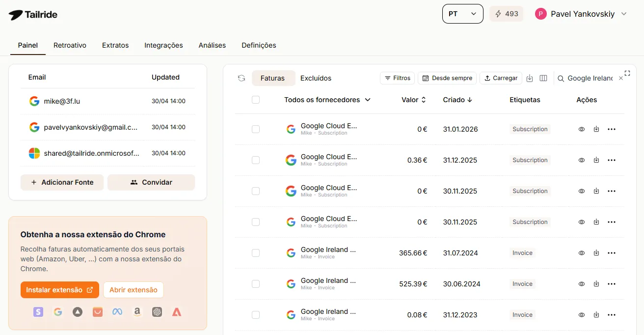Click the Tailride logo
Image resolution: width=644 pixels, height=335 pixels.
point(33,15)
